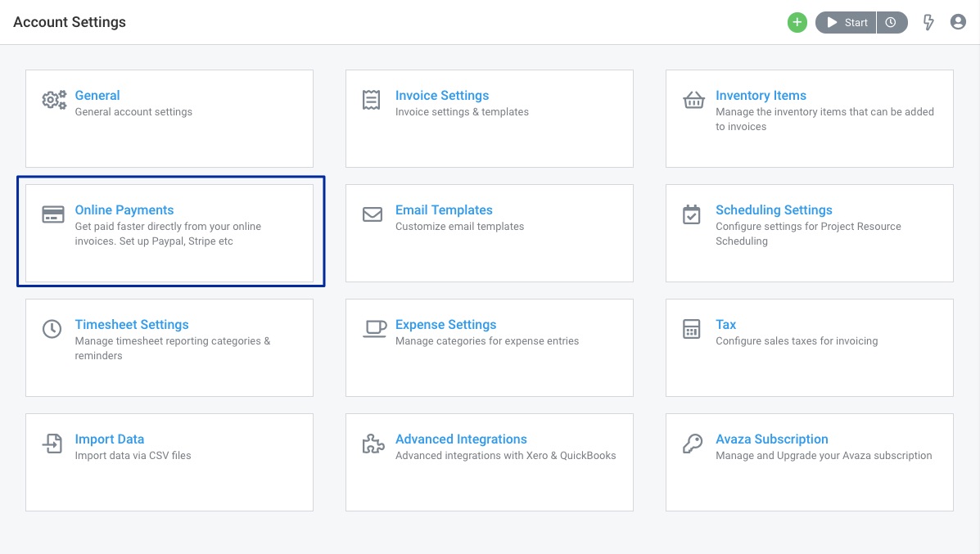Go to the Tax link
This screenshot has width=980, height=554.
[x=725, y=325]
